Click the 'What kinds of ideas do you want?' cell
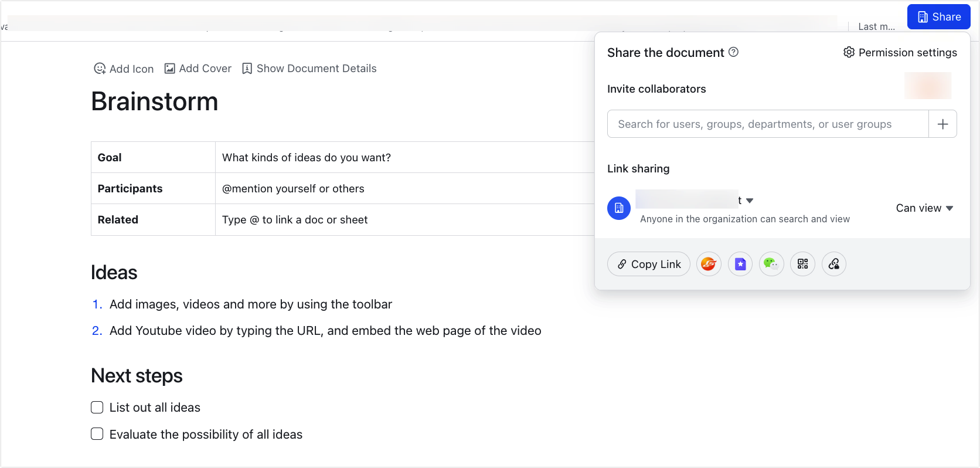Screen dimensions: 980x468 click(405, 157)
